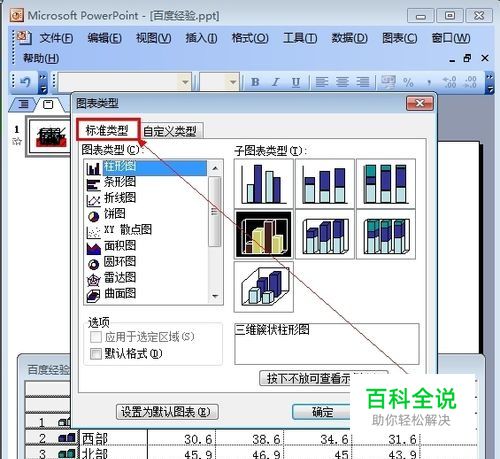Center text alignment toolbar icon

[x=342, y=82]
